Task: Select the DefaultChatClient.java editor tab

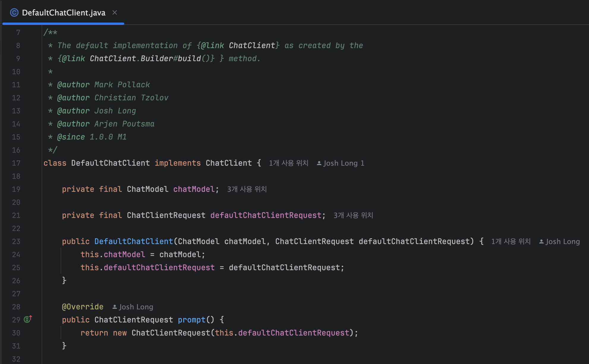Action: point(64,12)
